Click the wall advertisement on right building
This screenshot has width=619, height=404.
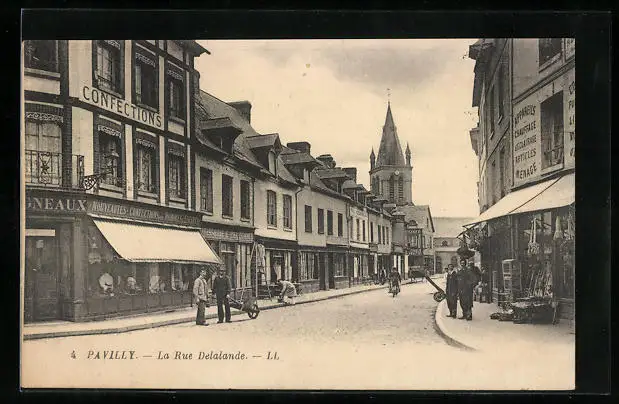525,141
